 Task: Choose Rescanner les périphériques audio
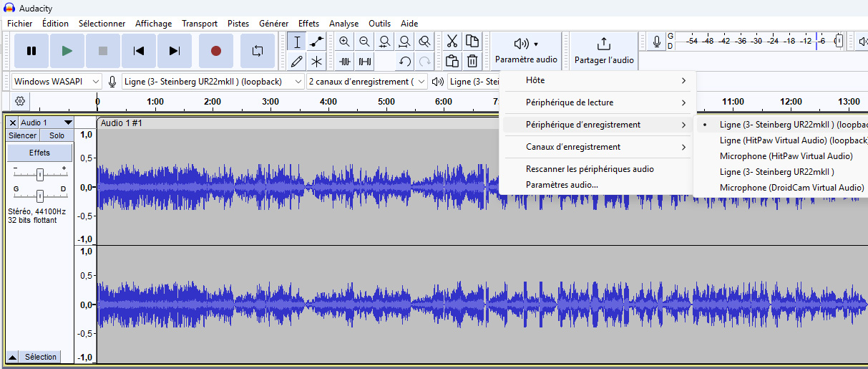coord(597,169)
